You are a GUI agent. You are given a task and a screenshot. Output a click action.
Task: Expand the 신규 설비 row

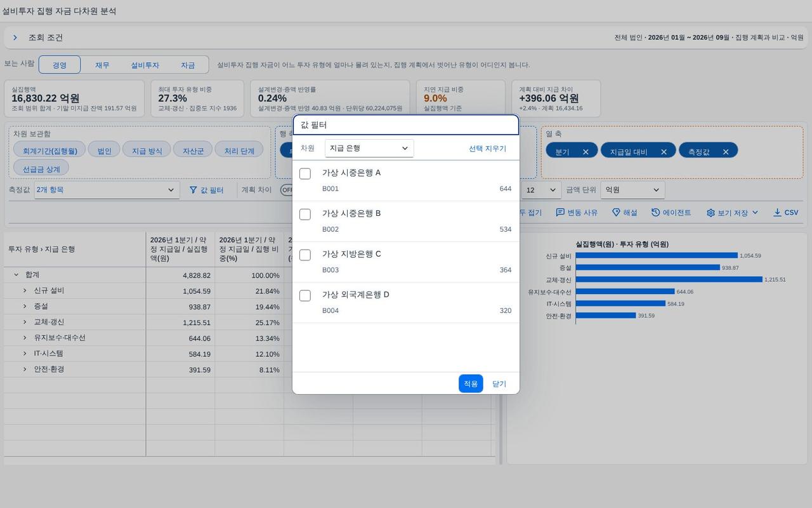coord(25,290)
